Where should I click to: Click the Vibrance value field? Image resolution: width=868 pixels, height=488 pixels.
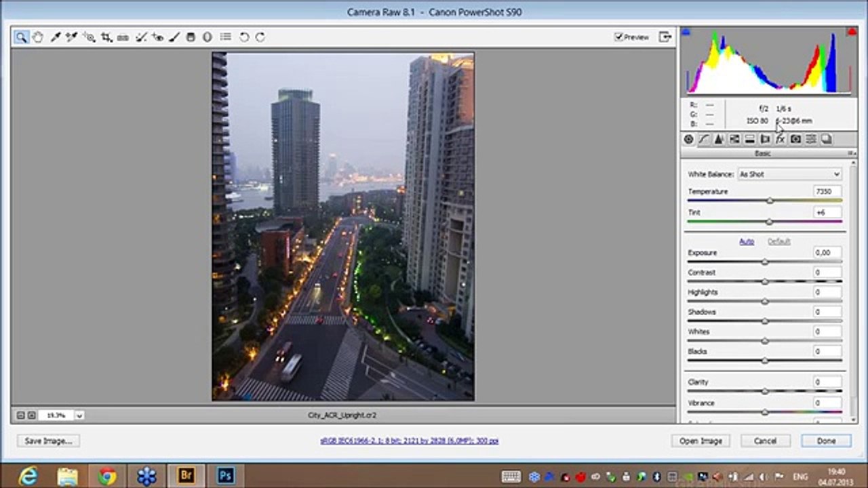(827, 403)
